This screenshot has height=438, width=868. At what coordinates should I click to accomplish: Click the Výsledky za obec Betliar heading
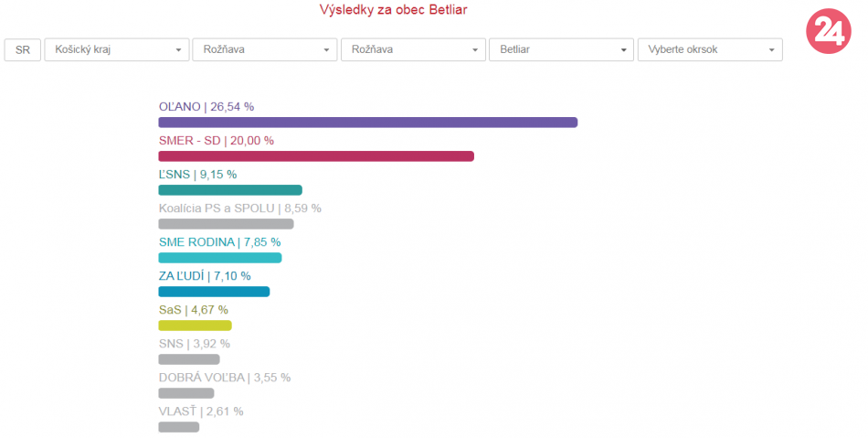[x=399, y=10]
